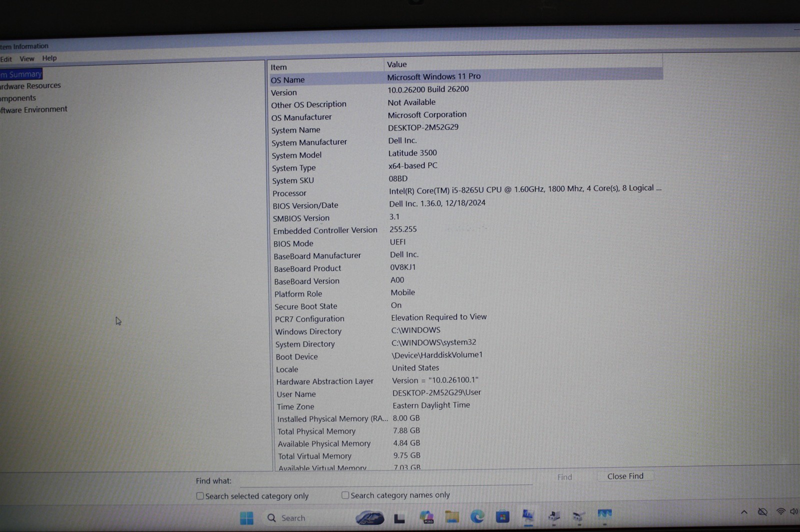Launch Microsoft 365 Copilot from taskbar
800x532 pixels.
[x=426, y=517]
